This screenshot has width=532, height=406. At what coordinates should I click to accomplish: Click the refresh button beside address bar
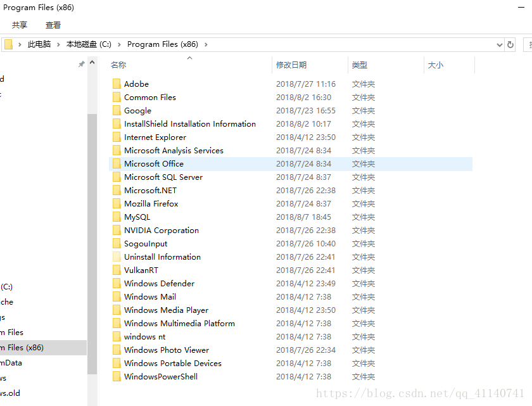point(510,44)
